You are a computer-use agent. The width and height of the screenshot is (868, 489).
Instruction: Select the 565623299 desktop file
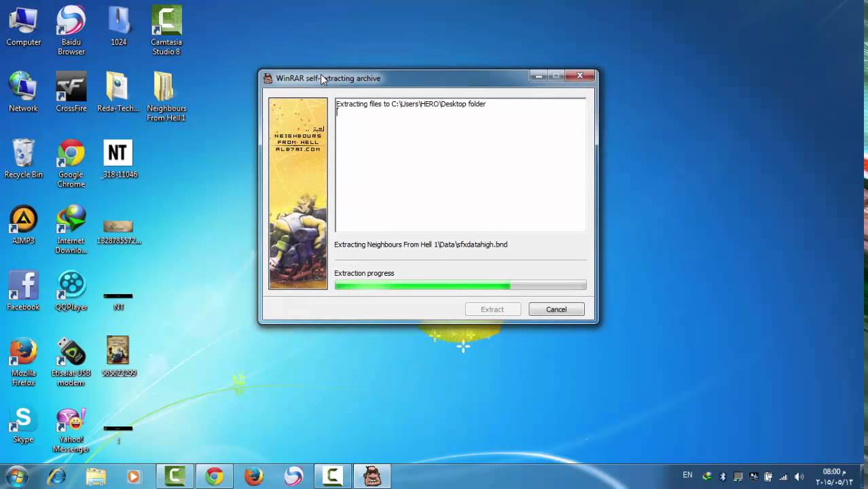click(118, 357)
